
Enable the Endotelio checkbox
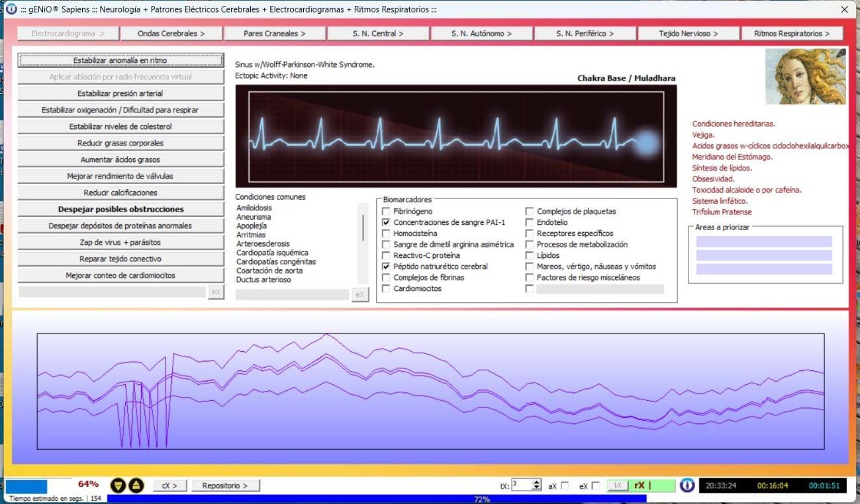pyautogui.click(x=530, y=223)
